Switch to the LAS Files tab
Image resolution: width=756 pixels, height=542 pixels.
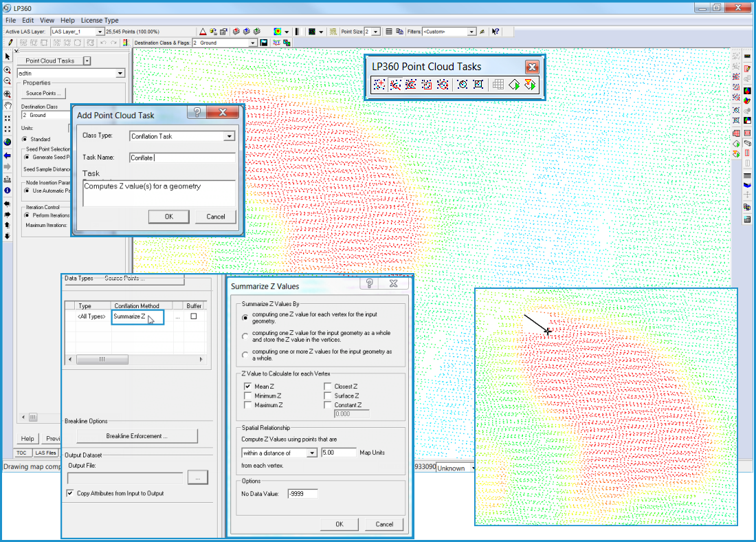point(45,453)
